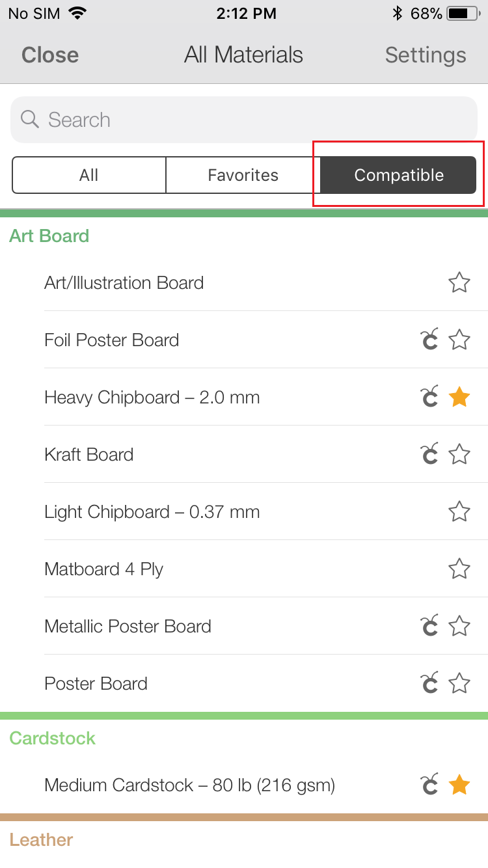
Task: Collapse the Cardstock section header
Action: [x=52, y=738]
